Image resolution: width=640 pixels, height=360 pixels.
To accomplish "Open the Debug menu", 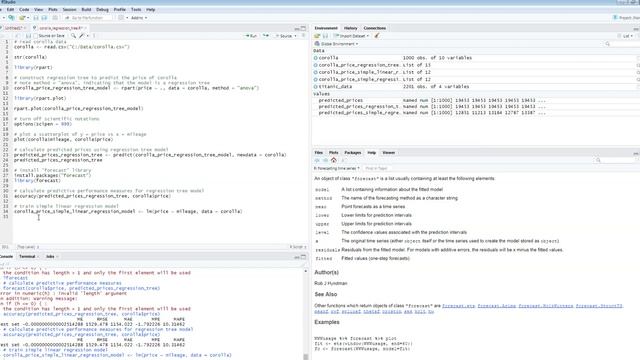I will (x=102, y=9).
